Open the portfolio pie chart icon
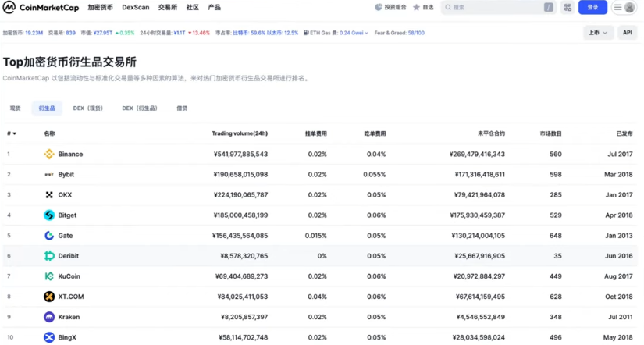The height and width of the screenshot is (345, 644). tap(379, 7)
